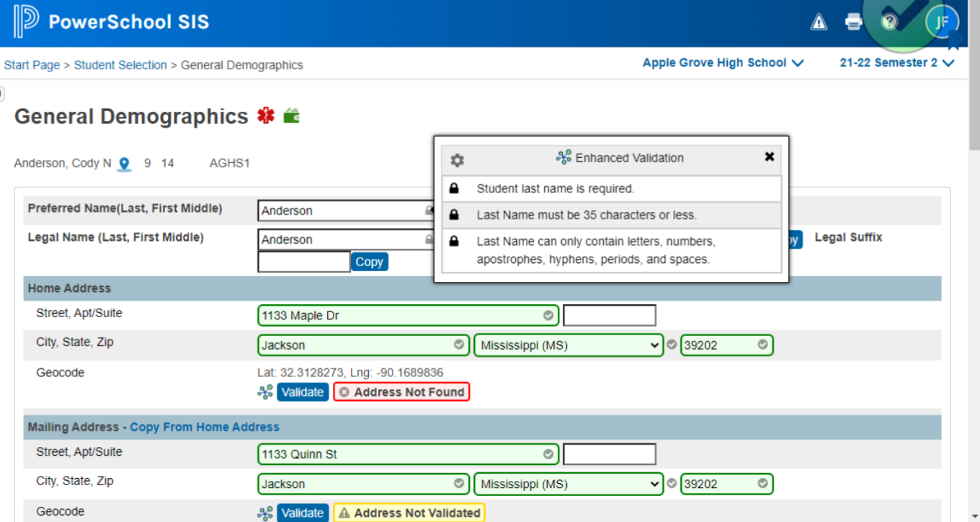The height and width of the screenshot is (522, 980).
Task: Click the 'Legal Suffix' label
Action: [848, 237]
